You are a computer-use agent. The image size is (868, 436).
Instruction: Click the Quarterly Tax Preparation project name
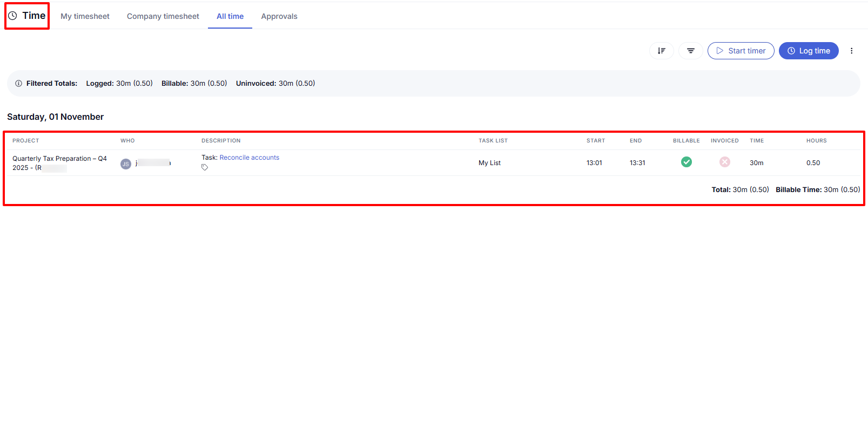pos(59,159)
